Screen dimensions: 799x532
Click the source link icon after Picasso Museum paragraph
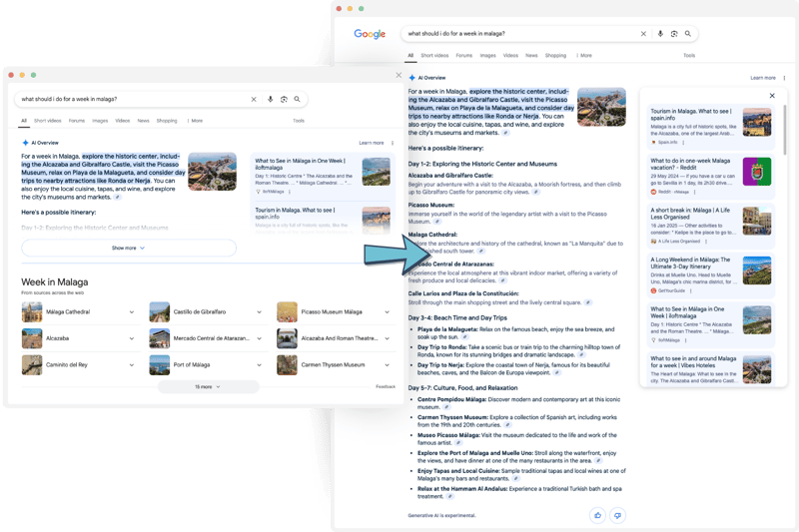pos(437,222)
